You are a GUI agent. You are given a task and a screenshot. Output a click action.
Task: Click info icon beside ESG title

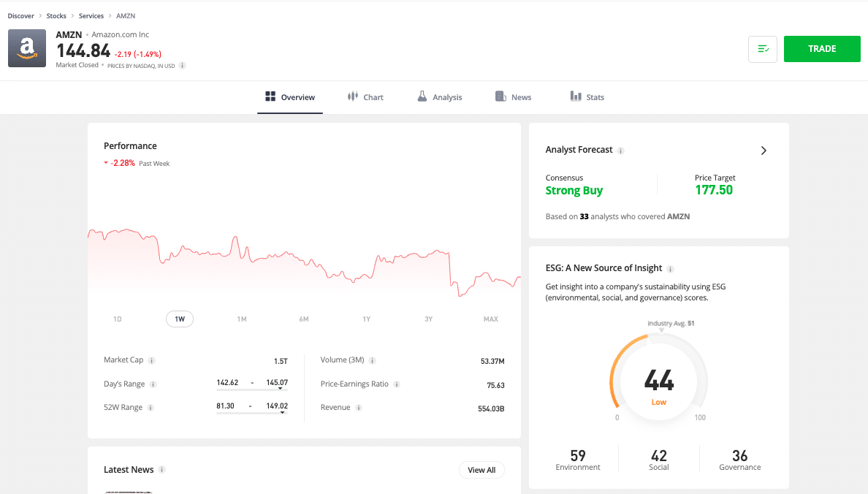point(671,269)
